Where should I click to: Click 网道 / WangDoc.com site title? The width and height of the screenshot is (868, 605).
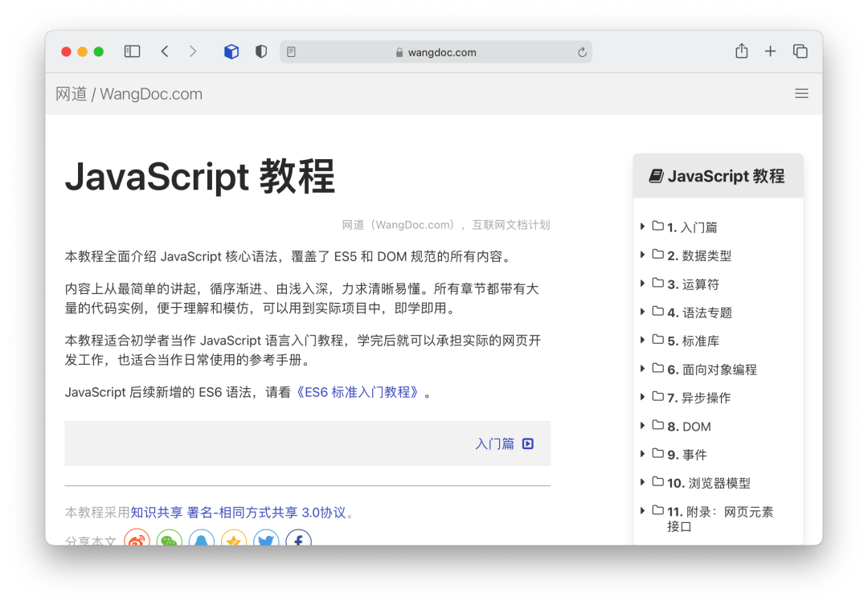click(129, 94)
